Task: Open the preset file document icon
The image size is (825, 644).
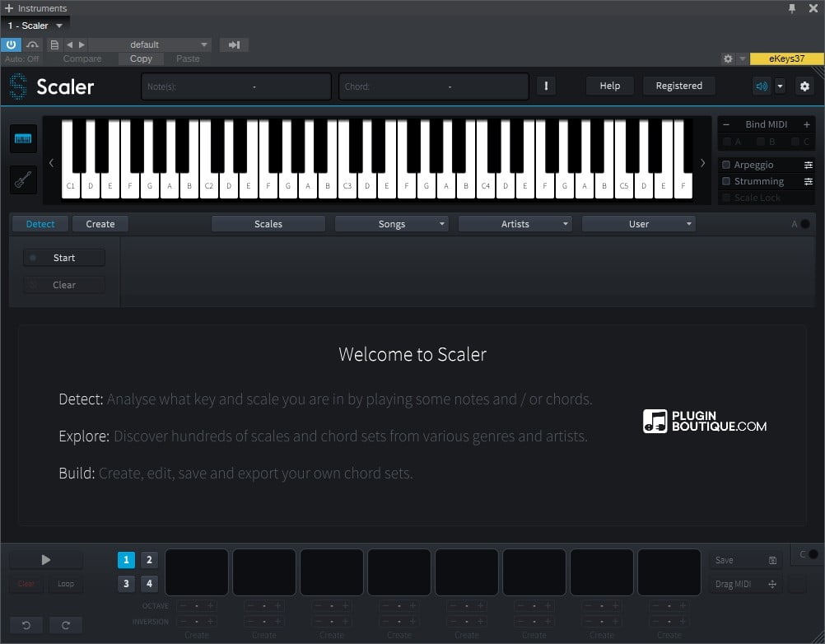Action: tap(54, 44)
